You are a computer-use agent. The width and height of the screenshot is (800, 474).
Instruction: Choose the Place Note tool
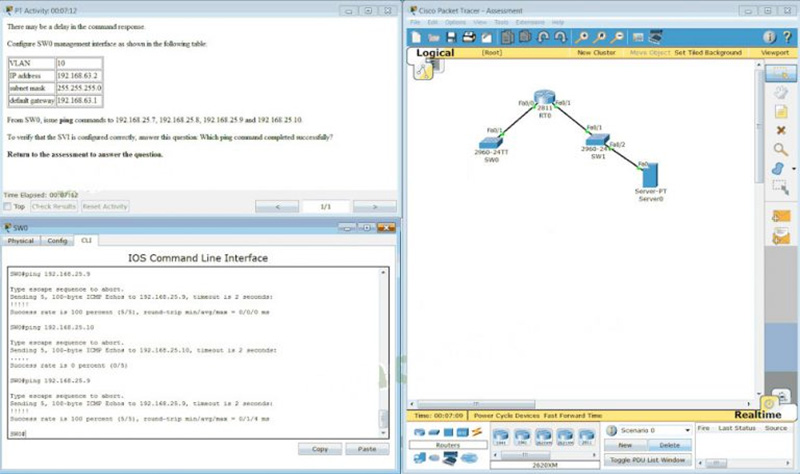pos(781,111)
